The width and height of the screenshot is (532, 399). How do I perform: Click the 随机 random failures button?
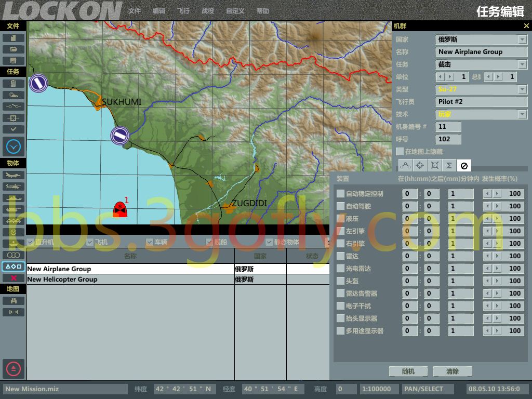(x=408, y=371)
